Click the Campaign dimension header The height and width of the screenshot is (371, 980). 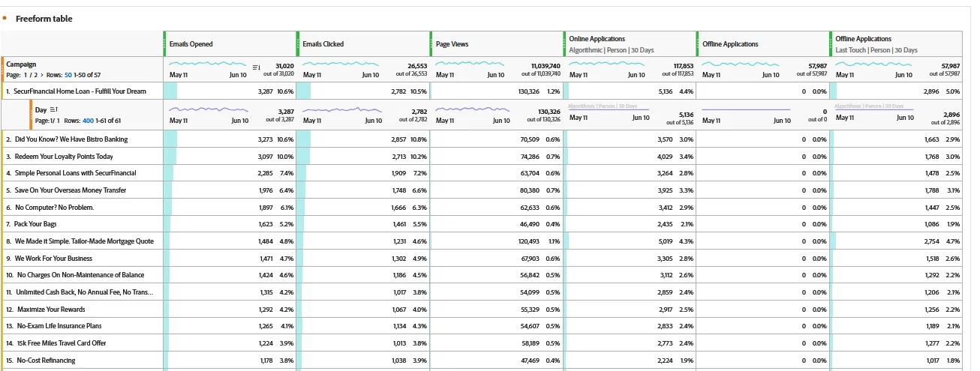click(x=21, y=64)
